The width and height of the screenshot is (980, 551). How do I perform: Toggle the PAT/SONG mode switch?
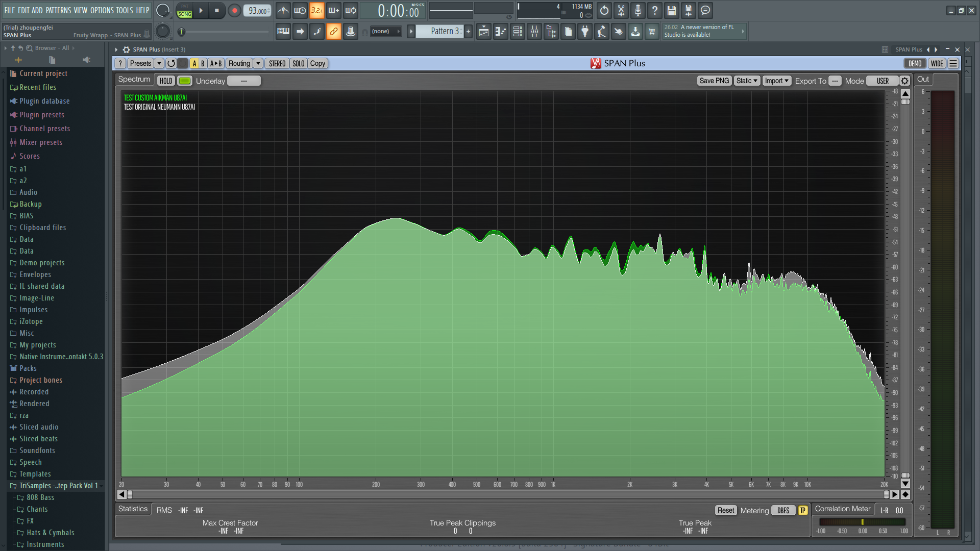click(x=184, y=10)
